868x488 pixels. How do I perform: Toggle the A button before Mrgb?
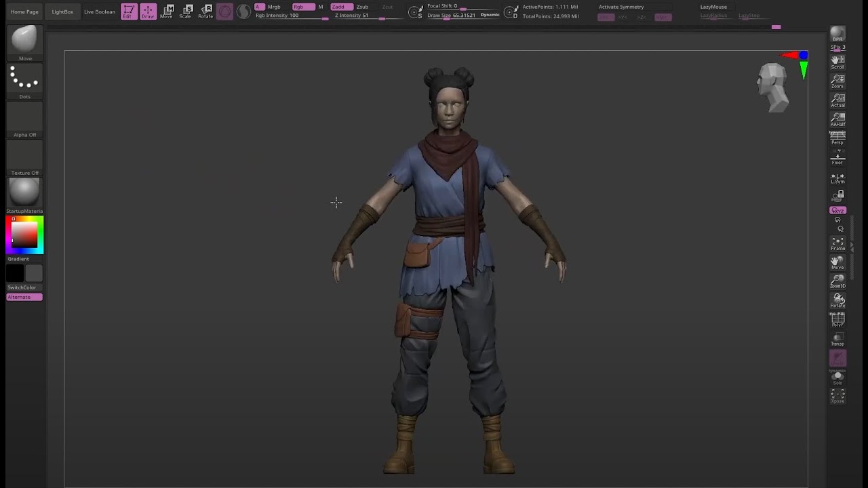pos(259,7)
